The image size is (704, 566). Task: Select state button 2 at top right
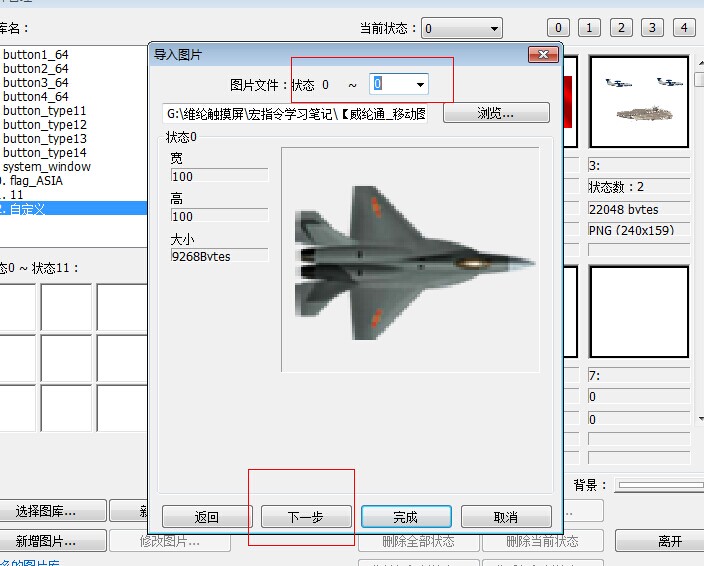pyautogui.click(x=621, y=28)
